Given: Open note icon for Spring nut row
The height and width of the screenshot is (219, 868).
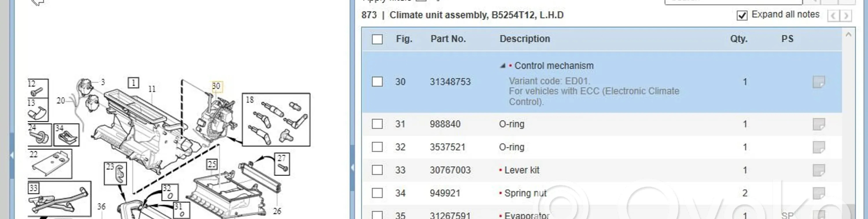Looking at the screenshot, I should [x=819, y=193].
